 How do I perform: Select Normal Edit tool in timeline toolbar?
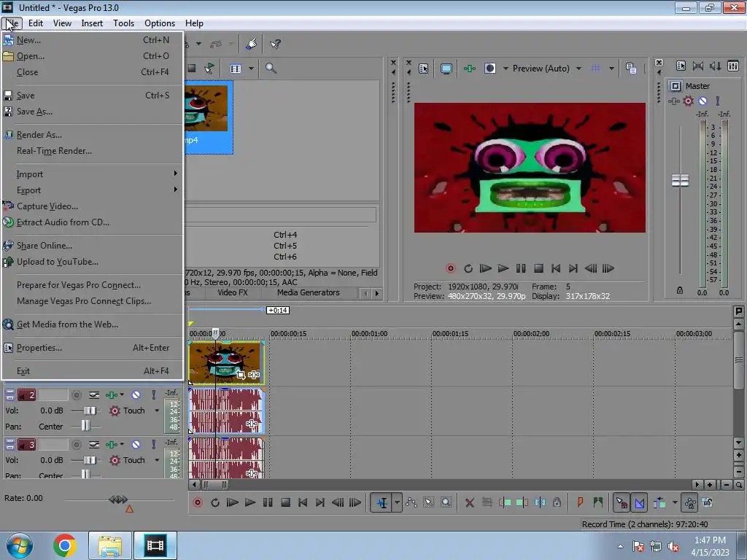[382, 502]
